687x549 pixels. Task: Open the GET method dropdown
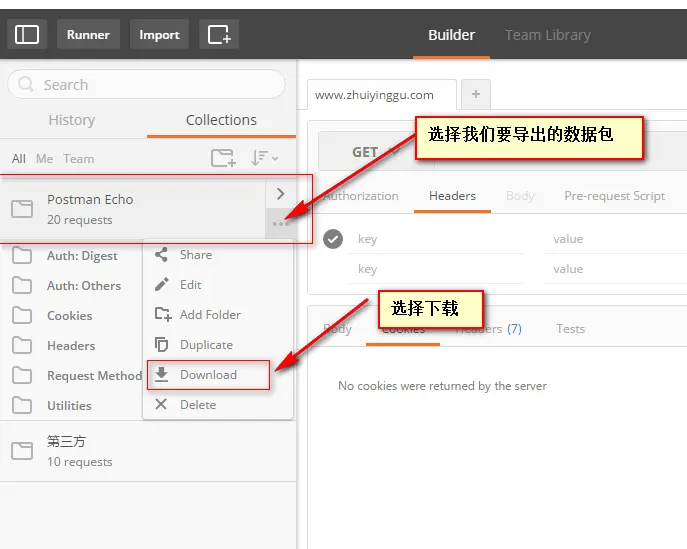tap(376, 152)
